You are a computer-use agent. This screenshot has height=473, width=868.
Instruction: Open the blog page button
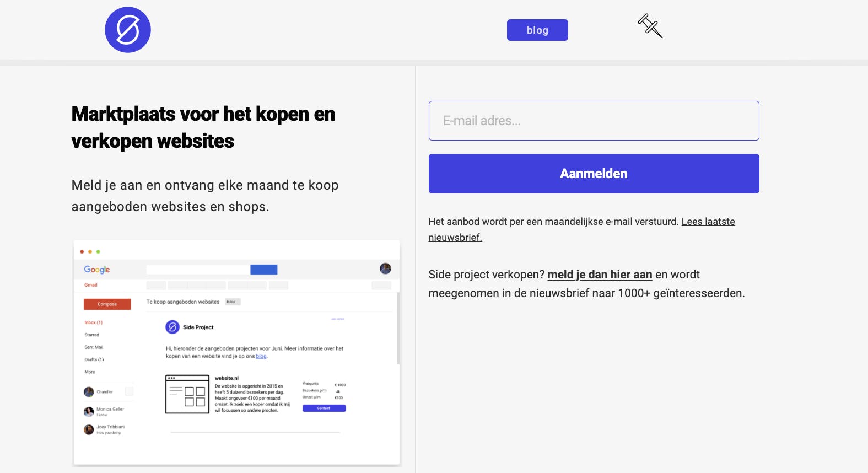[x=537, y=30]
